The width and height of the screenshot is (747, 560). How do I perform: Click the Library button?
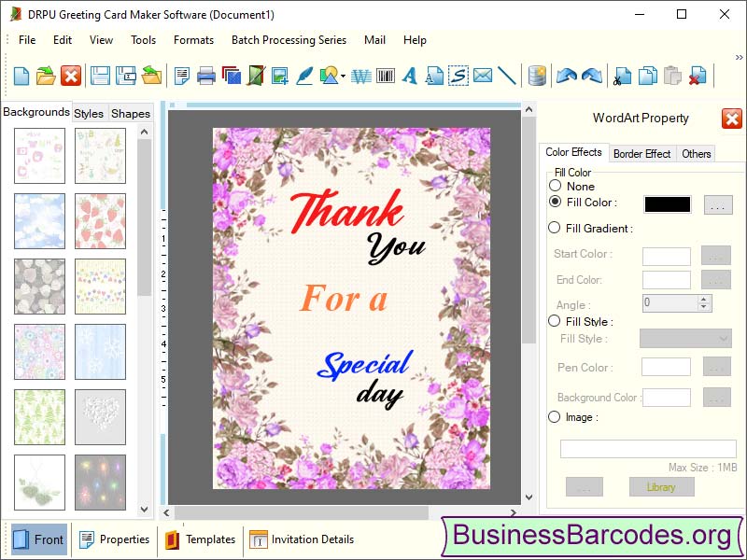pos(661,486)
